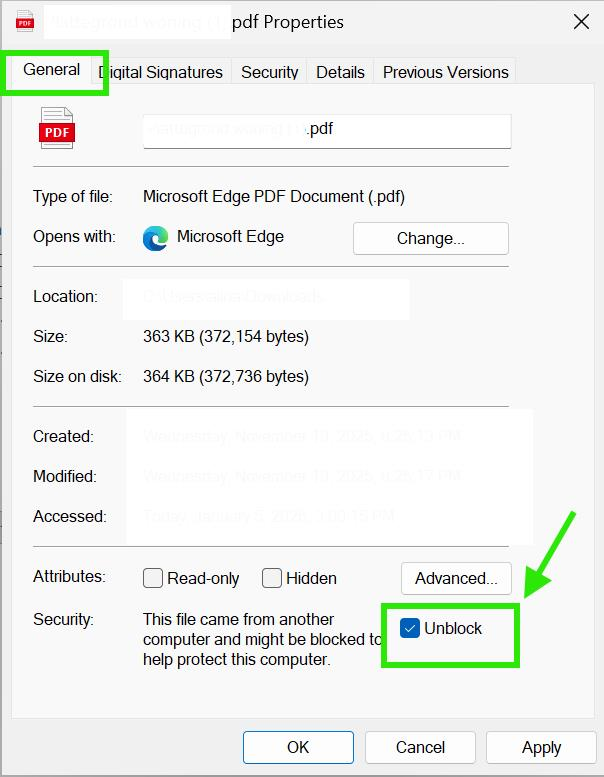Uncheck the Unblock security checkbox
The width and height of the screenshot is (604, 777).
click(x=410, y=628)
